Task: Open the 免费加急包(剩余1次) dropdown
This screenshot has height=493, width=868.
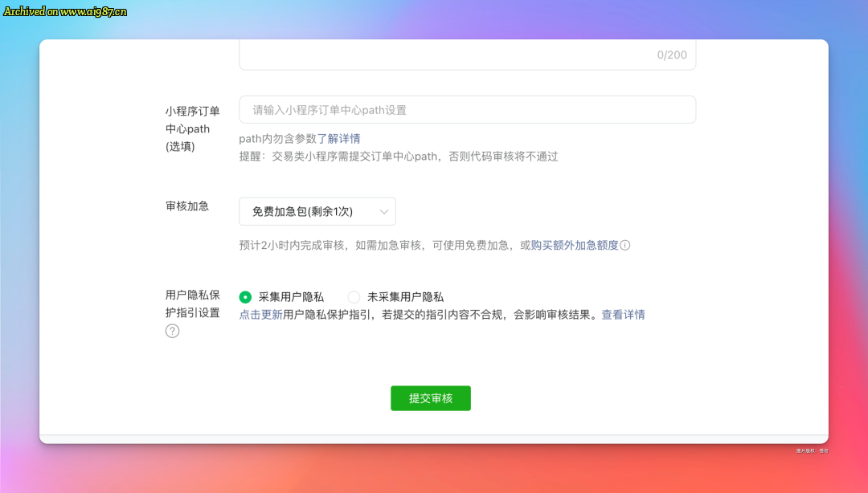Action: coord(317,211)
